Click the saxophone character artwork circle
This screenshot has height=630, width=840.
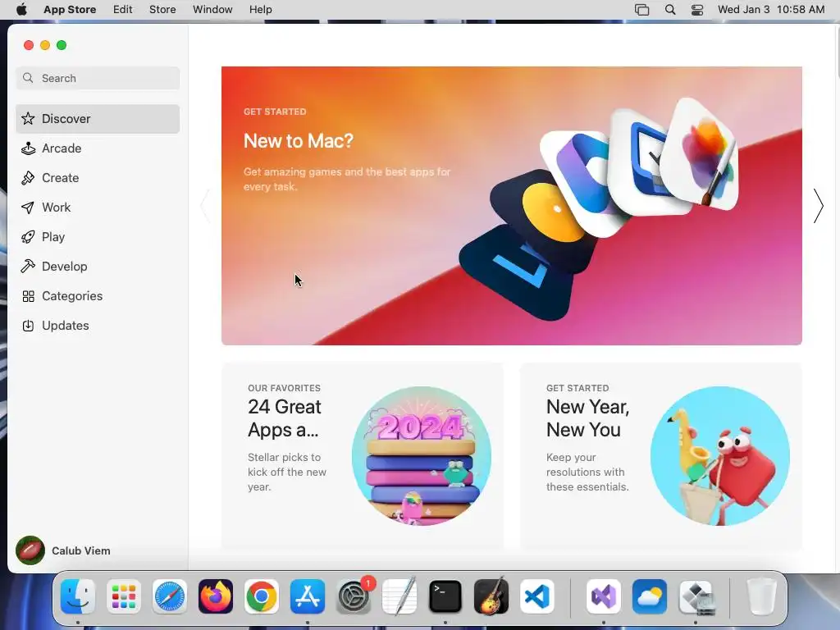tap(720, 456)
